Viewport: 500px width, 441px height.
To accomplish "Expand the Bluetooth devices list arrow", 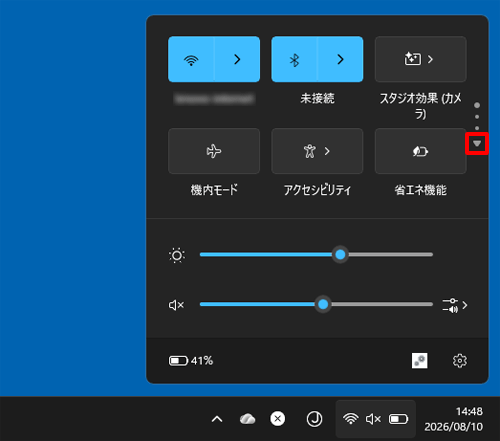I will [x=340, y=59].
